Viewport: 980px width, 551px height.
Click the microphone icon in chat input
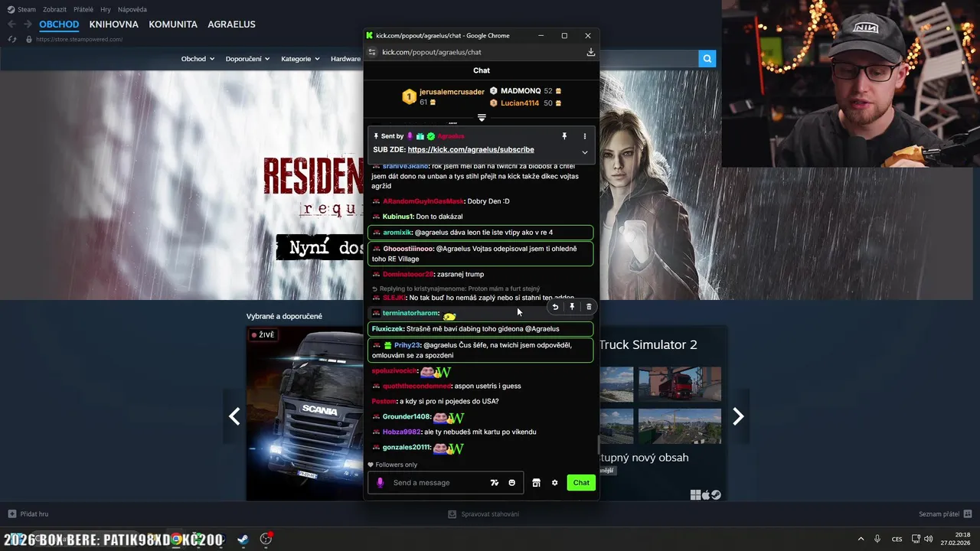(380, 483)
